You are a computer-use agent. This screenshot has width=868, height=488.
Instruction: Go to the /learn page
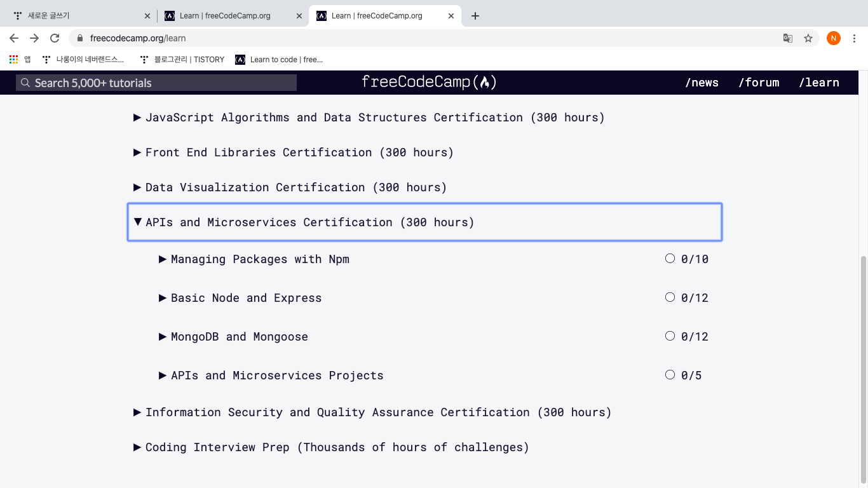coord(818,82)
